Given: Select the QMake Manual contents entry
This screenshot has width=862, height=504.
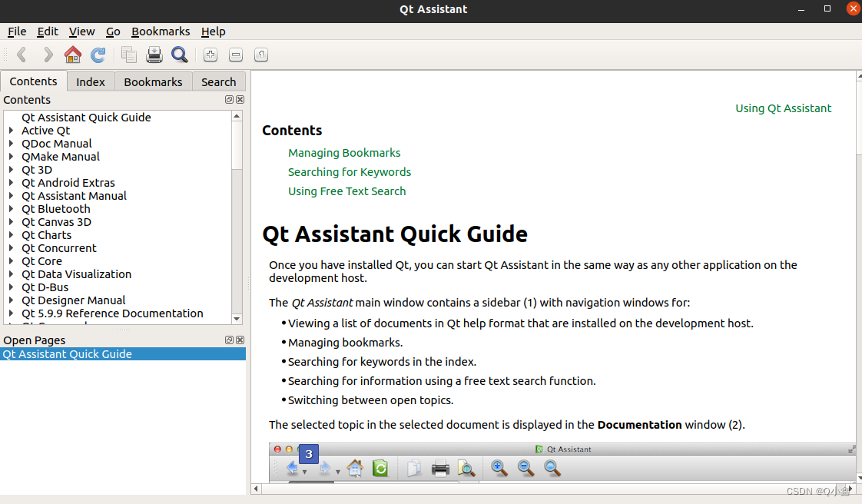Looking at the screenshot, I should (61, 157).
